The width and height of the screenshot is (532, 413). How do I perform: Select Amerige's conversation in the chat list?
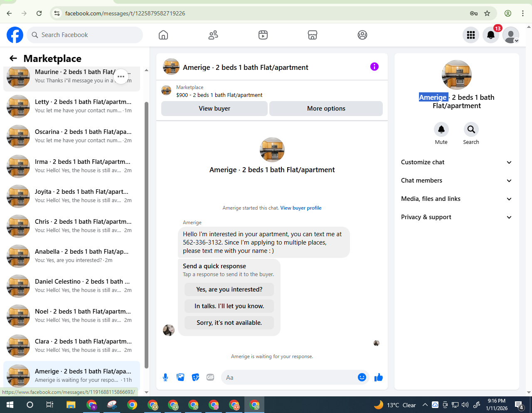click(x=71, y=375)
